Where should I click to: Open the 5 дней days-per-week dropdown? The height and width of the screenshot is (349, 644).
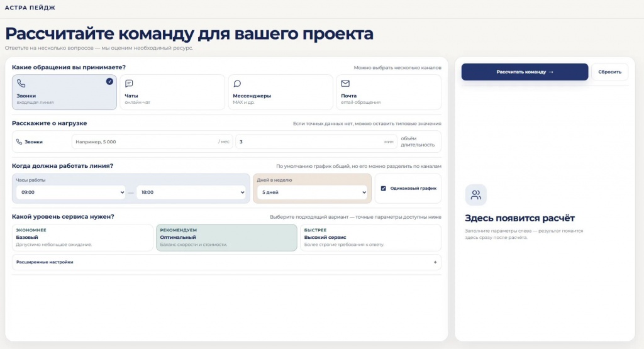[x=312, y=192]
